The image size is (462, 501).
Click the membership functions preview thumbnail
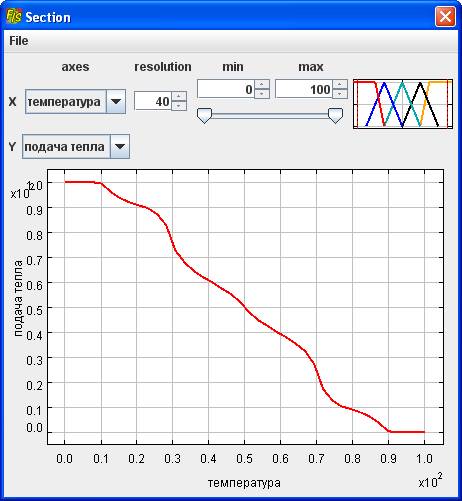click(x=403, y=104)
